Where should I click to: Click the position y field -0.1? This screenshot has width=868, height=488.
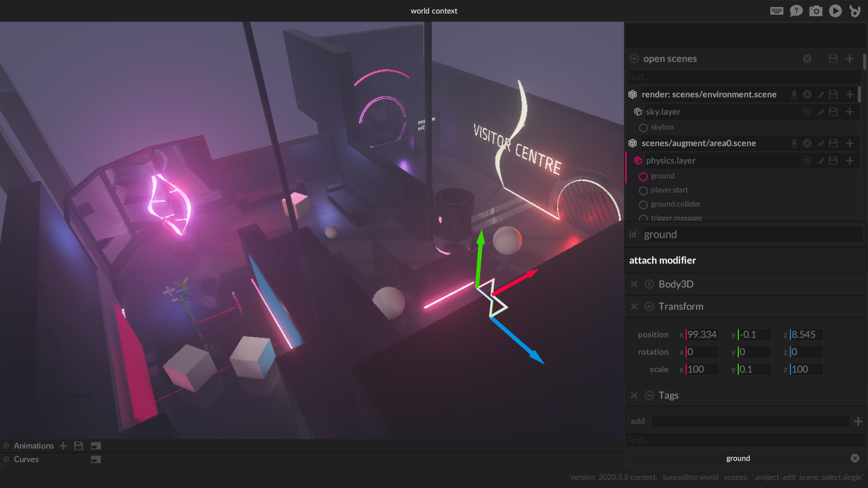click(x=754, y=335)
